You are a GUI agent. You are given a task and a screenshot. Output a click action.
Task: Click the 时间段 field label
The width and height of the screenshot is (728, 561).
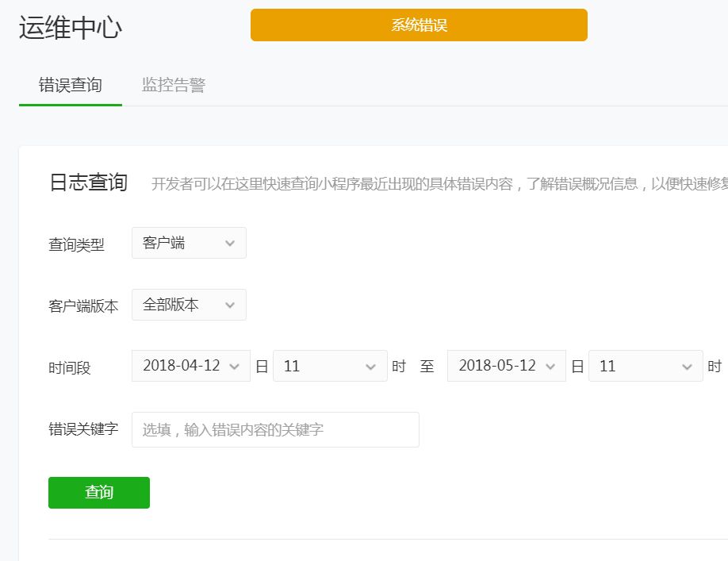pos(69,368)
